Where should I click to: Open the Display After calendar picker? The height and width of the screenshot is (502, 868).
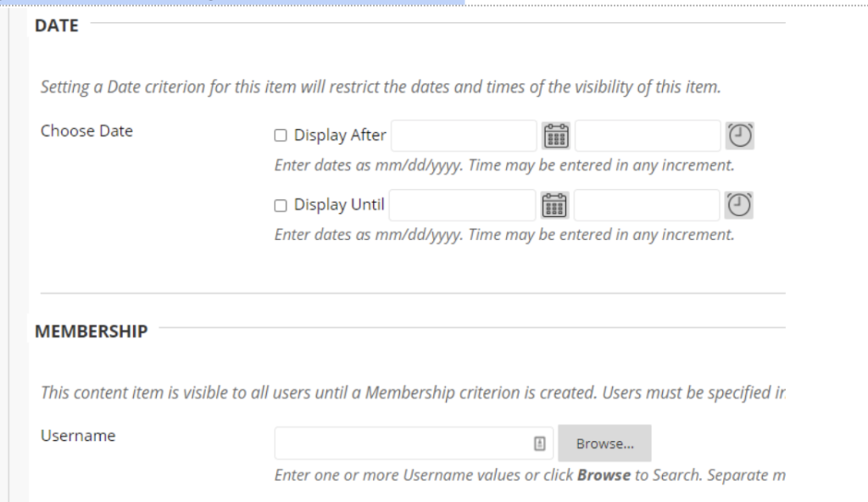(x=555, y=136)
